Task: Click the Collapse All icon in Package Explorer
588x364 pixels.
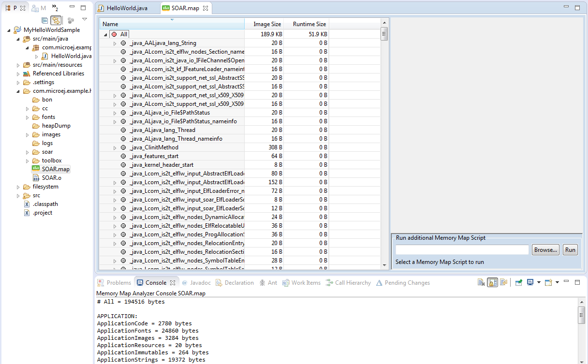Action: (44, 20)
